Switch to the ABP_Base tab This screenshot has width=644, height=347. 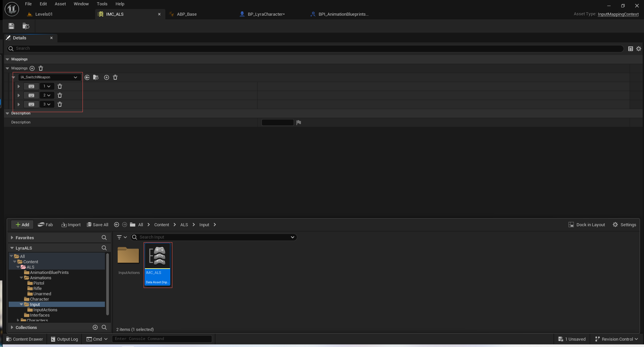(x=187, y=14)
